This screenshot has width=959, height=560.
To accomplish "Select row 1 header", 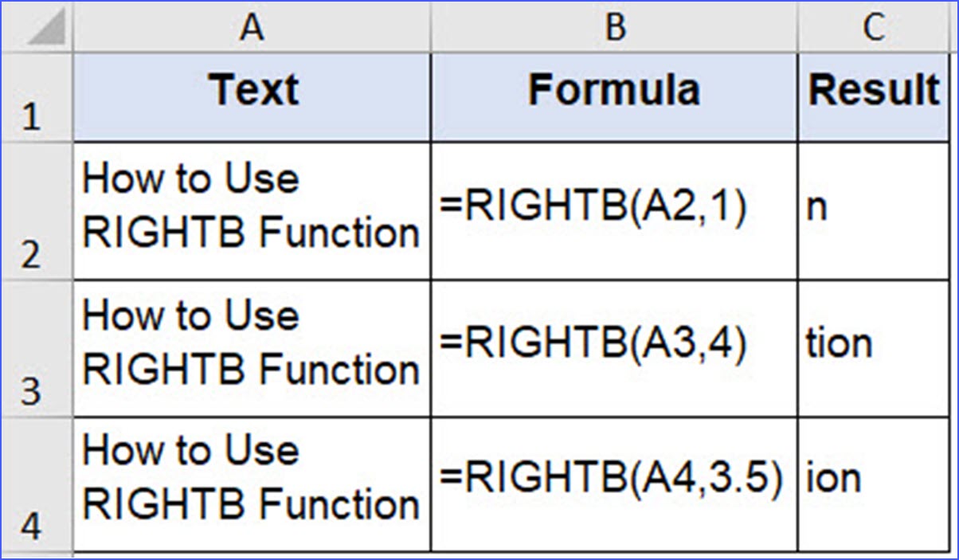I will click(35, 97).
